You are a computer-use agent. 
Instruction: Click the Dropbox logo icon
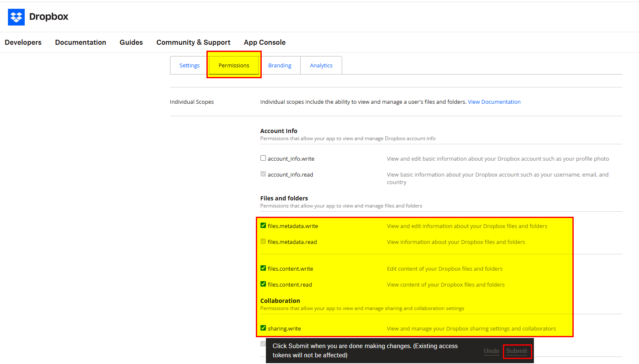16,17
